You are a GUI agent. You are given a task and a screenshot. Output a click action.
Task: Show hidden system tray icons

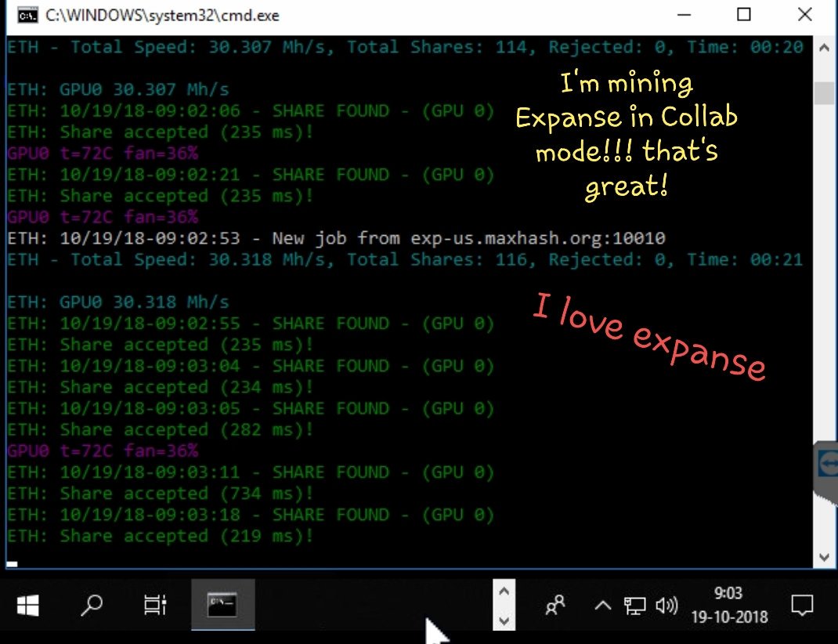tap(603, 606)
